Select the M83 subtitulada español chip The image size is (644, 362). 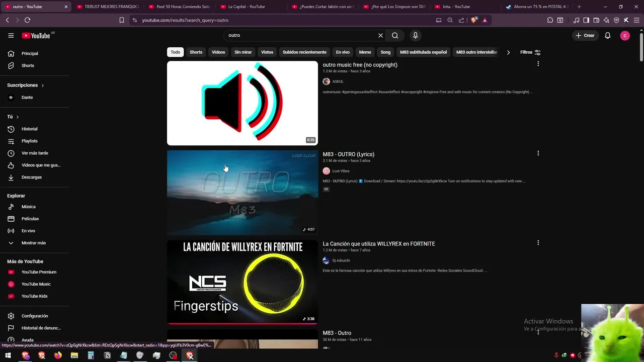[x=423, y=52]
